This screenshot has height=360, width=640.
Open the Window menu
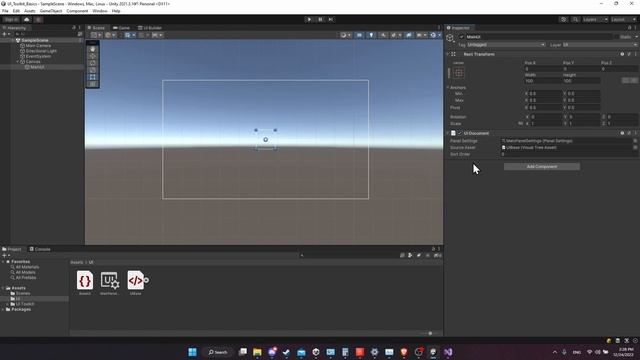[x=100, y=11]
